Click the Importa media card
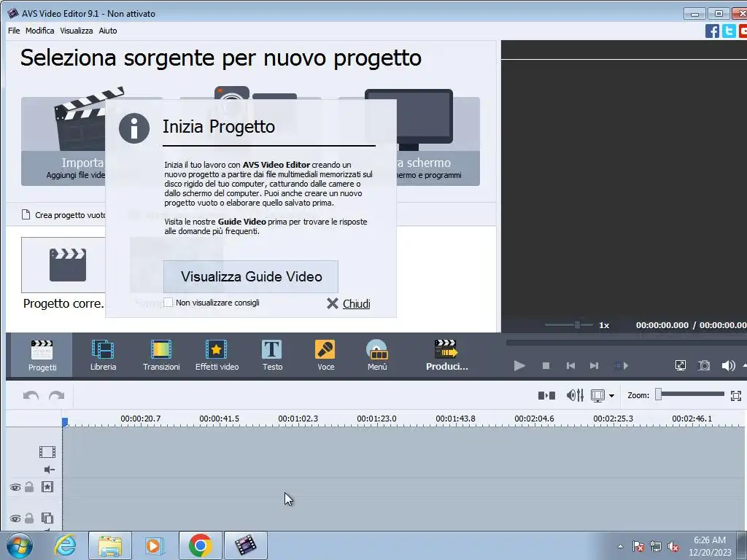Viewport: 747px width, 560px height. tap(63, 141)
